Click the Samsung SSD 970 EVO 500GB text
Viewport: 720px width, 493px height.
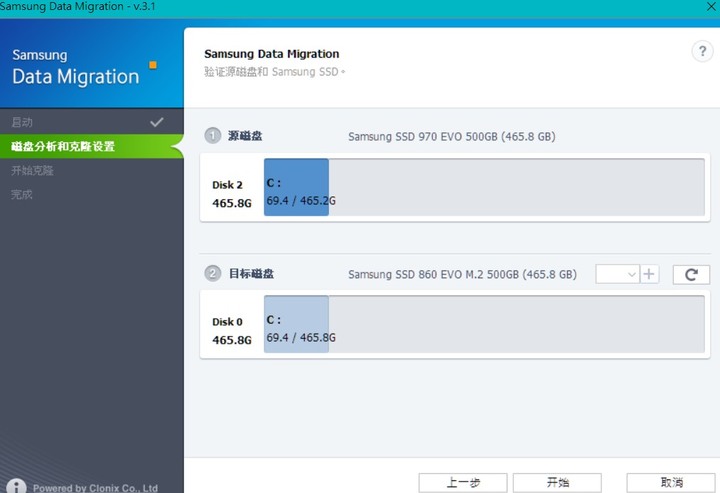click(x=451, y=137)
